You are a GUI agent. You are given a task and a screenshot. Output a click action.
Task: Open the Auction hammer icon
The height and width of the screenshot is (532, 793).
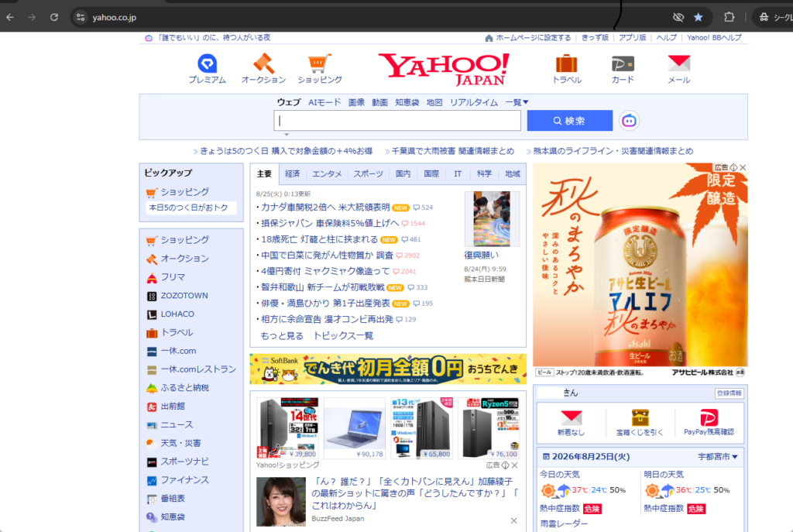pyautogui.click(x=263, y=63)
